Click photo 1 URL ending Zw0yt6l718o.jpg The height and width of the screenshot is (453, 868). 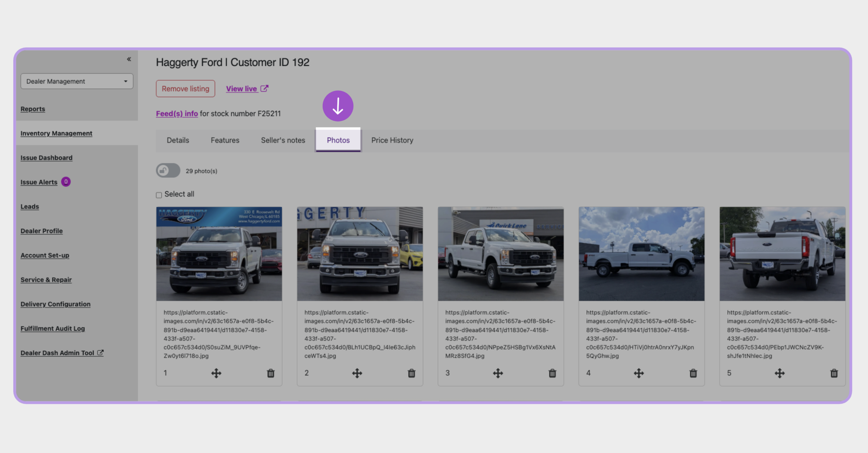coord(219,334)
